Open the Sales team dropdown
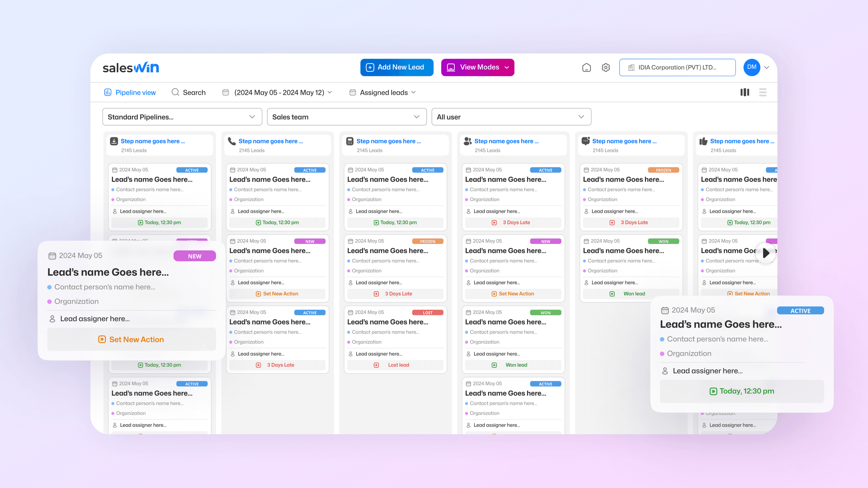 point(346,117)
